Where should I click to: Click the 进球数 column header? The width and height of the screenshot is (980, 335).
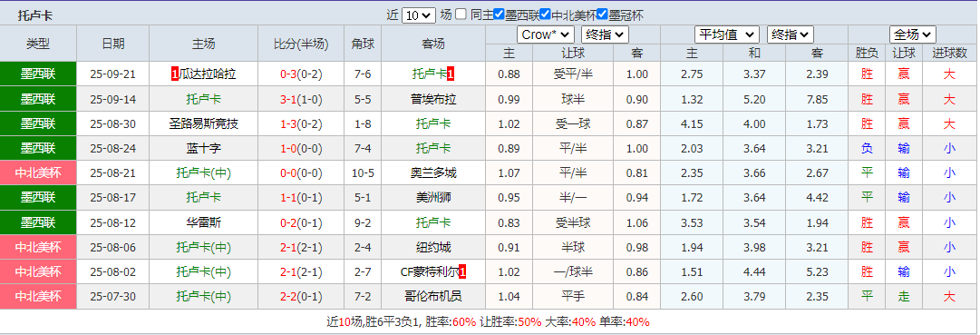[949, 54]
